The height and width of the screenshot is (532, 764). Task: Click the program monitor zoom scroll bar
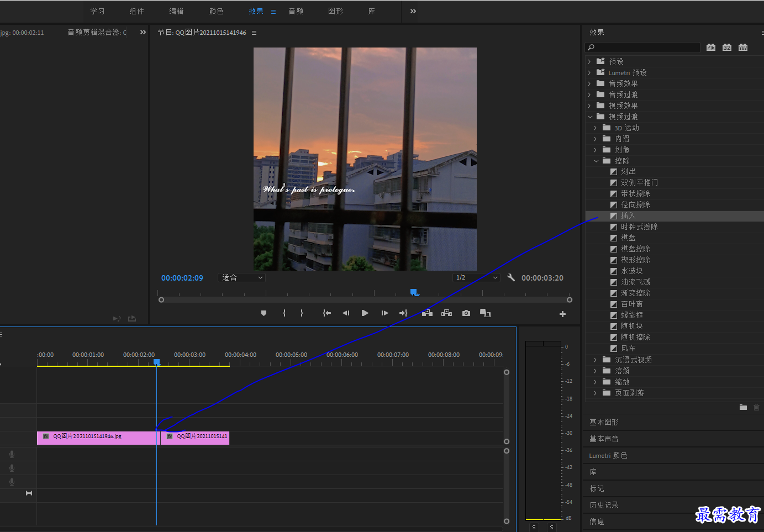click(365, 300)
